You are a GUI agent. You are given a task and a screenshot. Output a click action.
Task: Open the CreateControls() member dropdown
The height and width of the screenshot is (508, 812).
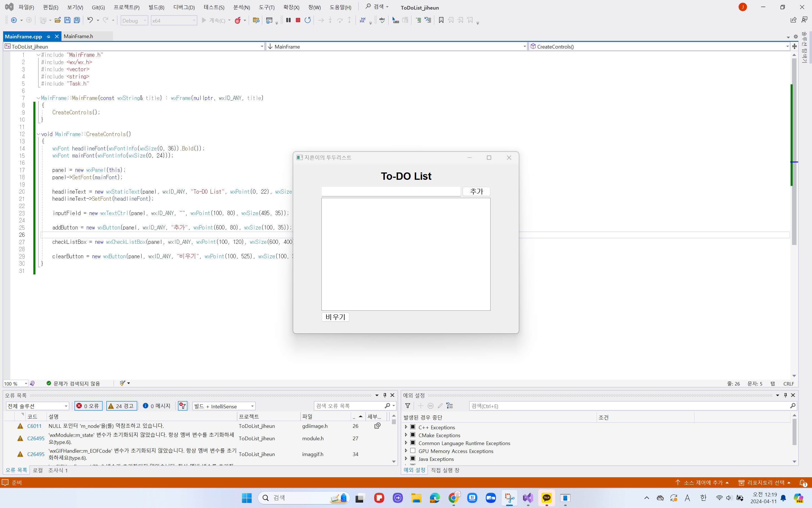[x=659, y=46]
